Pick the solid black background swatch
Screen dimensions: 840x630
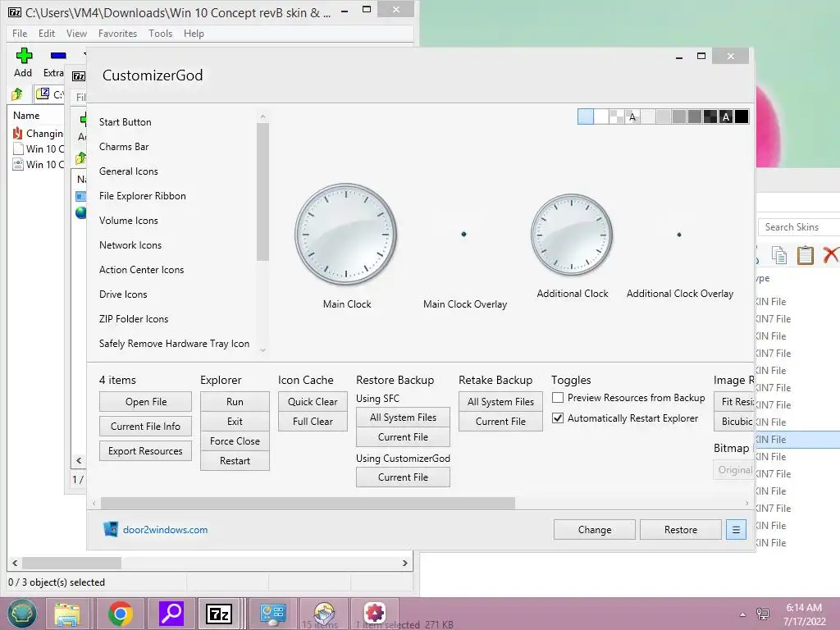point(742,116)
